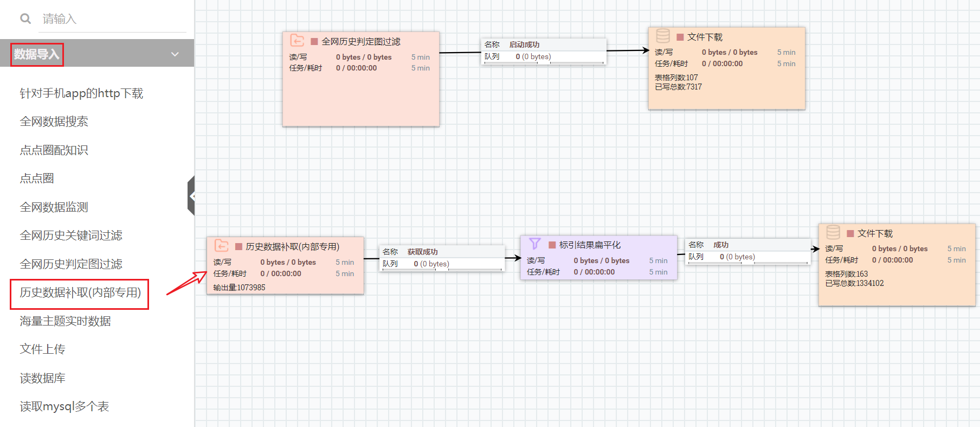Viewport: 980px width, 427px height.
Task: Click input icon on 历史数据补取 node
Action: [221, 246]
